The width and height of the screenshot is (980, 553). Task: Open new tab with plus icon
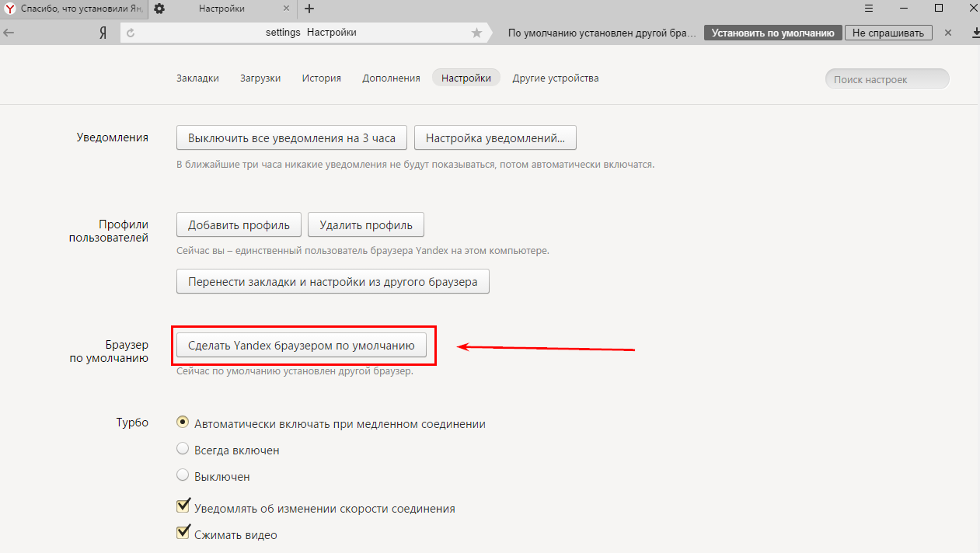point(309,9)
